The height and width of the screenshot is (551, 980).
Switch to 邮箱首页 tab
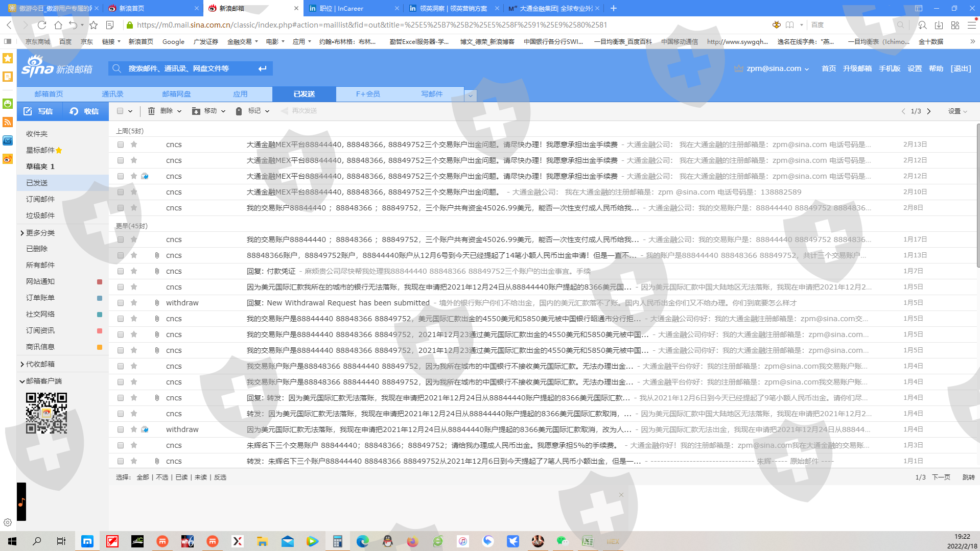[49, 94]
